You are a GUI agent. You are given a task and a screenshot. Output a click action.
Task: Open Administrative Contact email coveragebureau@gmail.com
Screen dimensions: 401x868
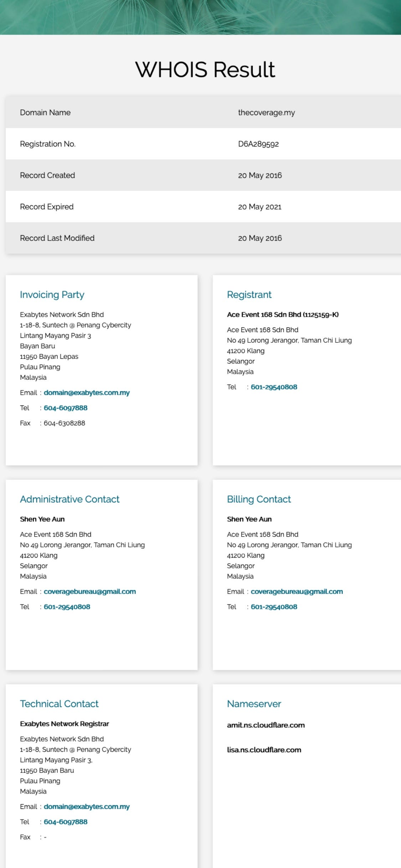click(90, 591)
